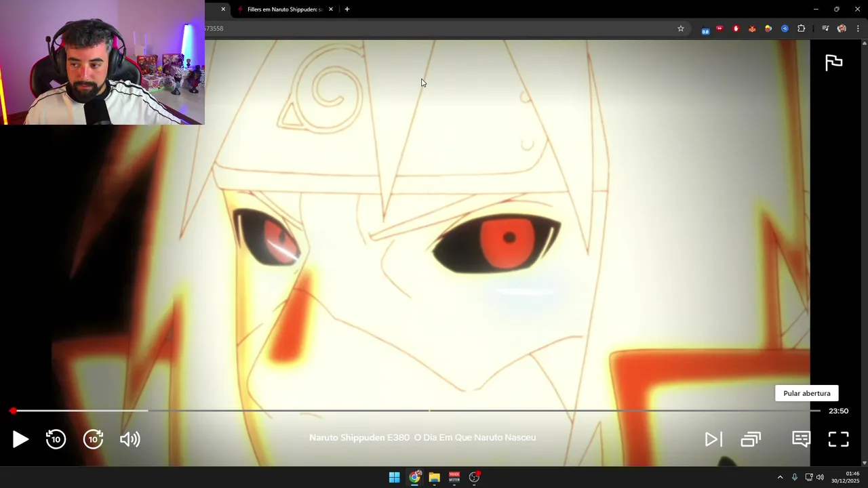This screenshot has height=488, width=868.
Task: Click the page's vertical scrollbar
Action: [x=864, y=253]
